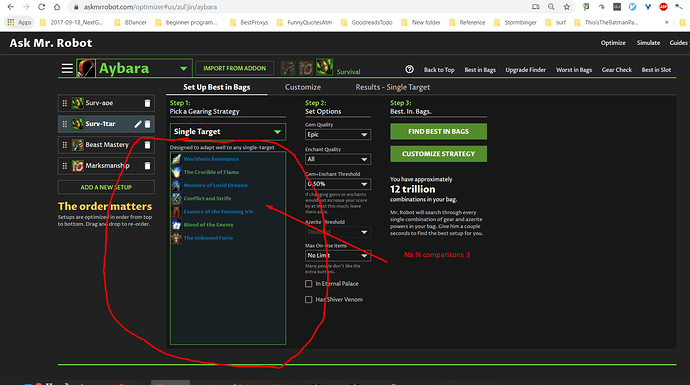
Task: Click the CUSTOMIZE STRATEGY button
Action: click(438, 154)
